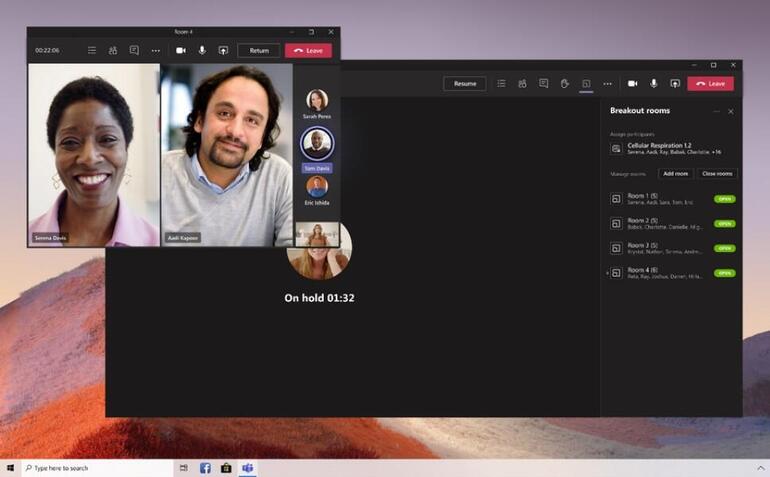770x477 pixels.
Task: Leave the main meeting
Action: point(711,84)
